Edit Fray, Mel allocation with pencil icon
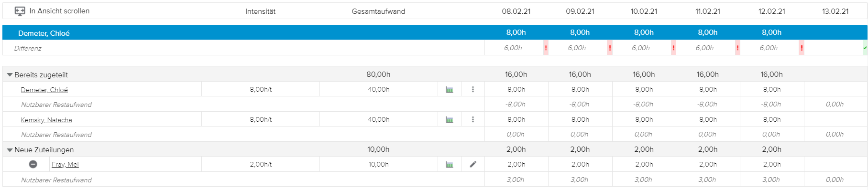Image resolution: width=868 pixels, height=190 pixels. click(x=473, y=164)
